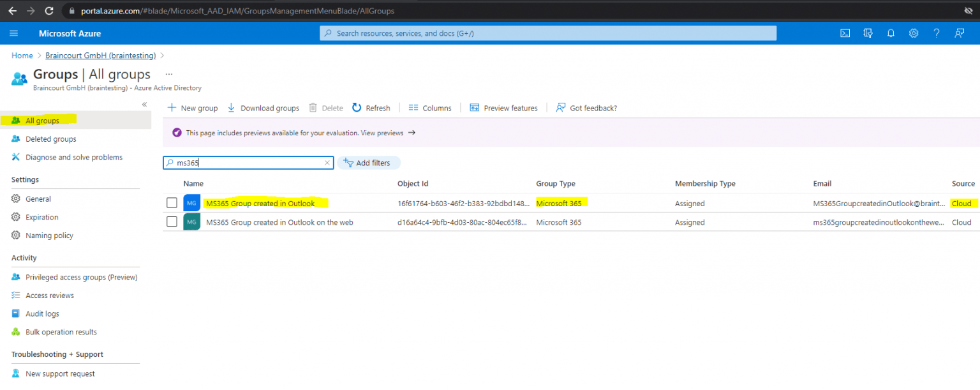The image size is (980, 390).
Task: Open Azure notifications bell
Action: (x=891, y=33)
